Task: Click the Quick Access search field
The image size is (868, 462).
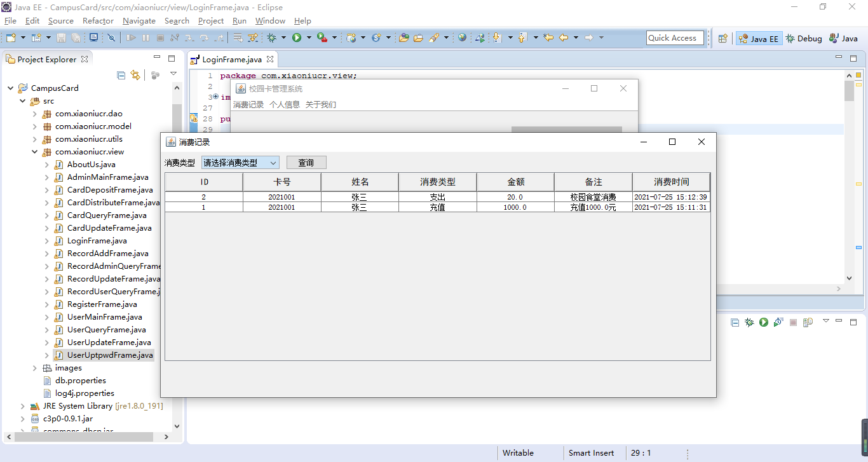Action: 675,38
